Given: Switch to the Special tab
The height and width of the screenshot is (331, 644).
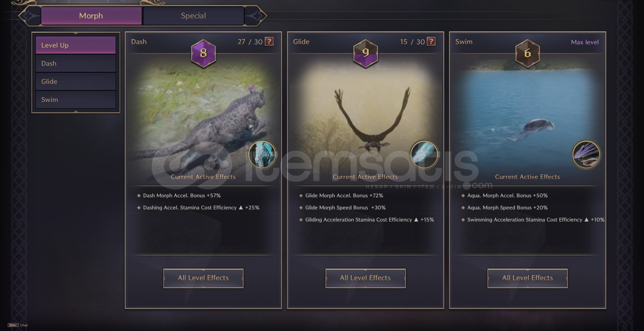Looking at the screenshot, I should click(193, 16).
